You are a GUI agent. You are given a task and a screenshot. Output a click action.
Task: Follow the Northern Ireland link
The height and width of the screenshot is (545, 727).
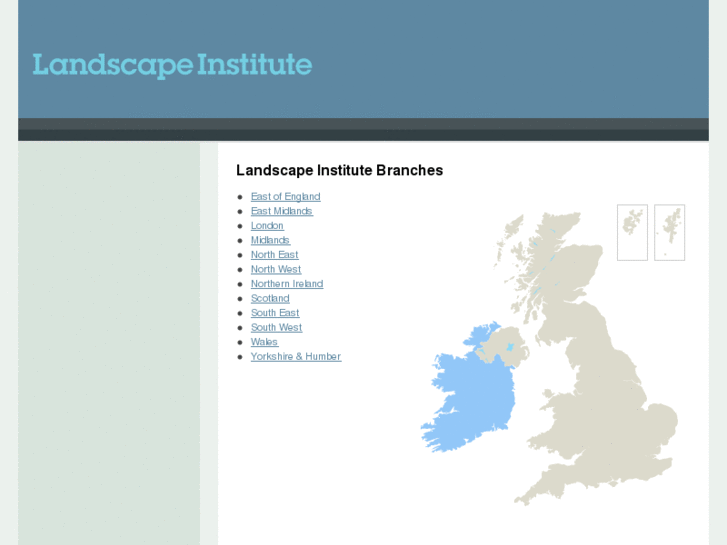(x=287, y=284)
